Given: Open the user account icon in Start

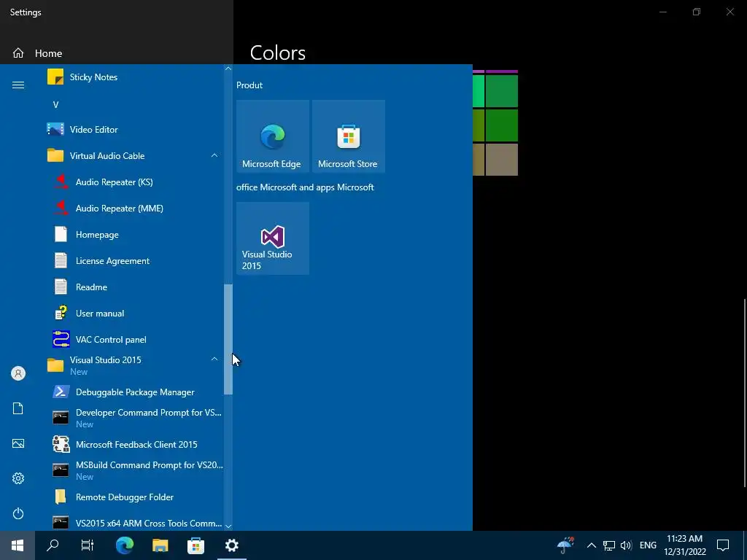Looking at the screenshot, I should point(18,373).
